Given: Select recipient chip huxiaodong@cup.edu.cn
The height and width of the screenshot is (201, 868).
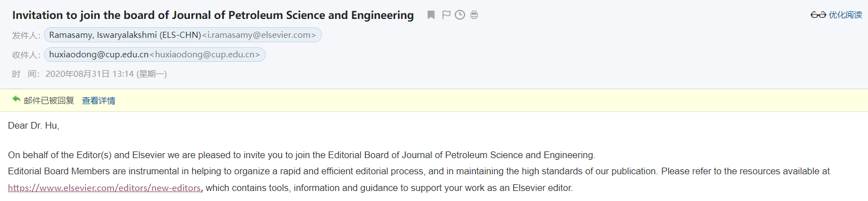Looking at the screenshot, I should (x=155, y=55).
